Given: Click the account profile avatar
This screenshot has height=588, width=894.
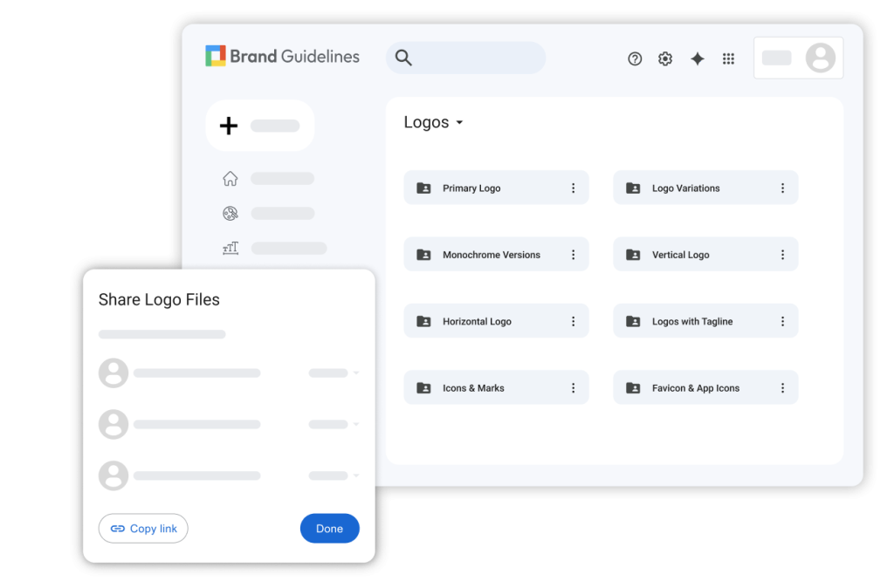Looking at the screenshot, I should (820, 58).
